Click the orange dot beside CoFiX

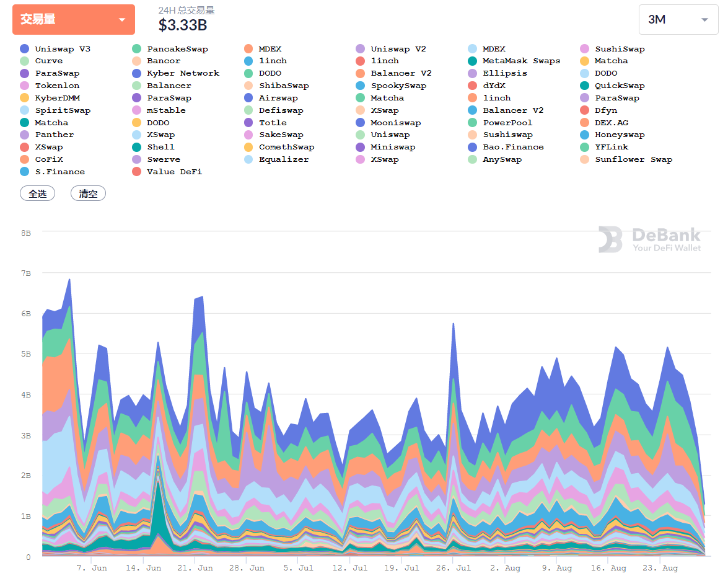tap(25, 159)
